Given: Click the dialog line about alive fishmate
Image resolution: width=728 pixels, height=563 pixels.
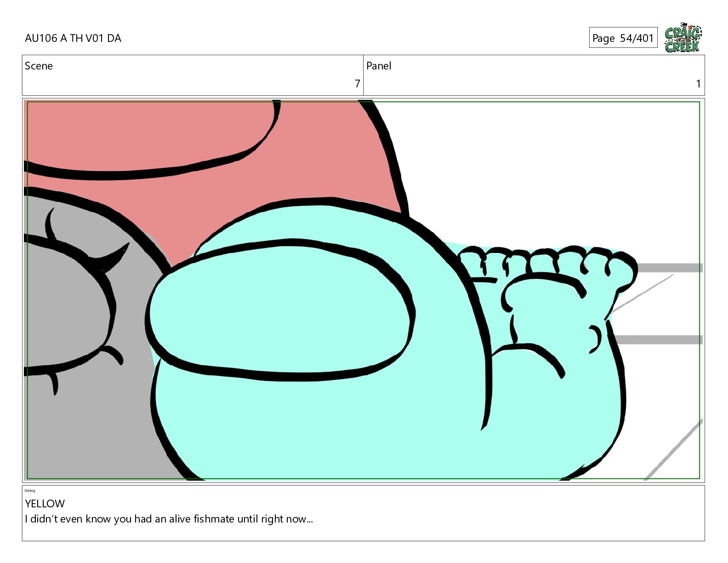Looking at the screenshot, I should (169, 519).
